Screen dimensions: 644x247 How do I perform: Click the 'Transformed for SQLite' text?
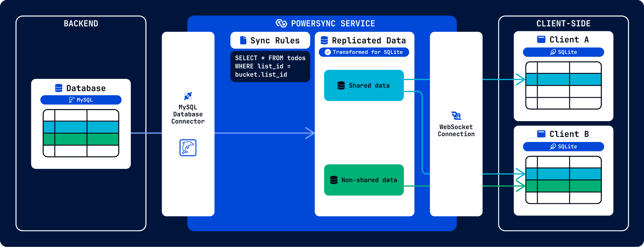tap(368, 52)
